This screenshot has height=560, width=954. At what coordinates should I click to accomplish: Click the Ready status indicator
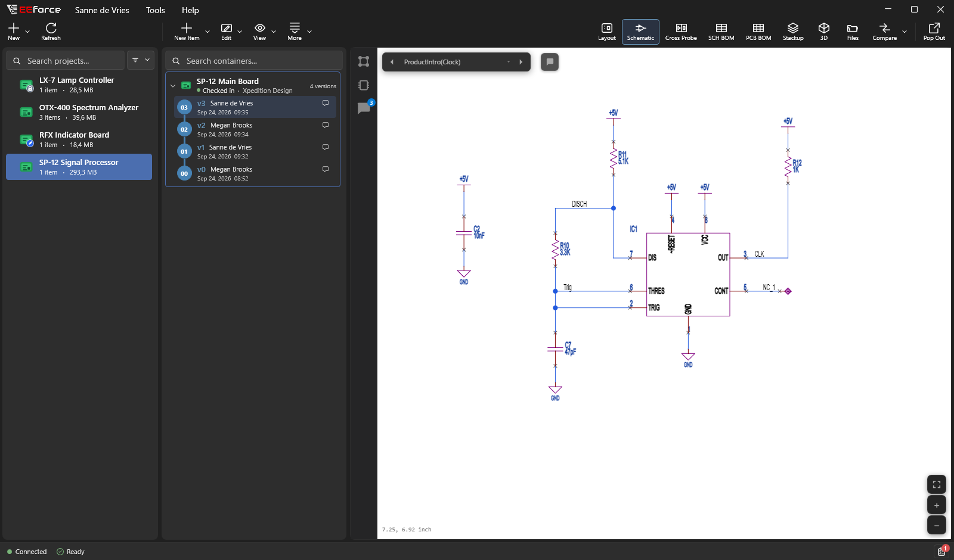click(70, 552)
